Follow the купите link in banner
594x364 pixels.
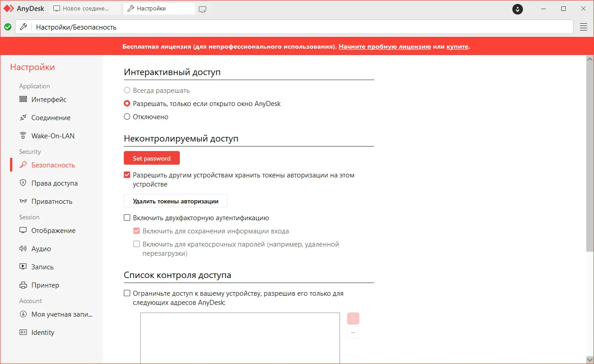pyautogui.click(x=457, y=46)
